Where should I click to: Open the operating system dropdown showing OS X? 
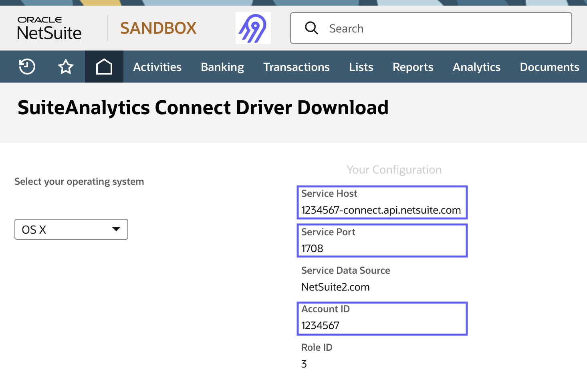point(71,229)
